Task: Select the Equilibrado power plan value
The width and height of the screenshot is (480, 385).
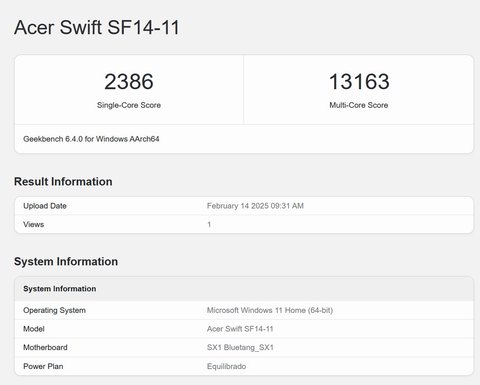Action: coord(226,366)
